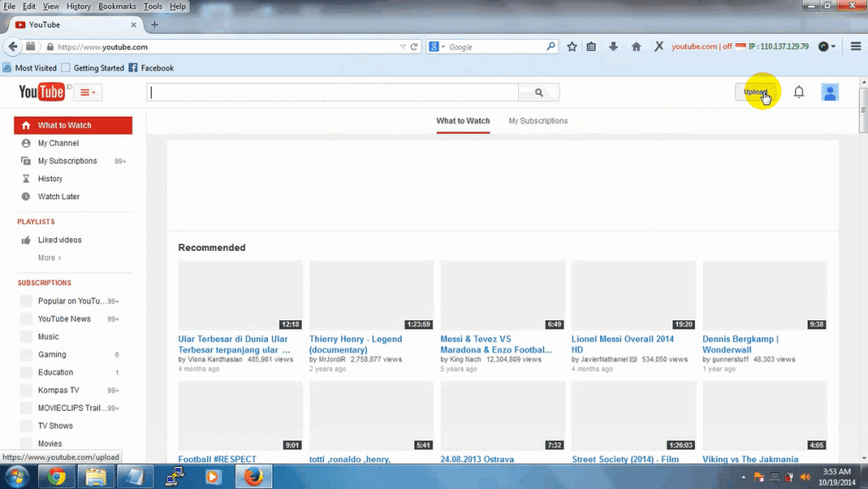Open the View menu
Screen dimensions: 868x489
click(50, 7)
